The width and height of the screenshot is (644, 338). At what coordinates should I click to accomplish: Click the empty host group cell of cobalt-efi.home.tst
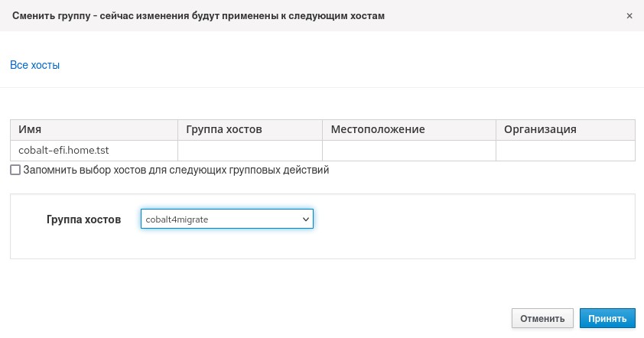coord(249,151)
